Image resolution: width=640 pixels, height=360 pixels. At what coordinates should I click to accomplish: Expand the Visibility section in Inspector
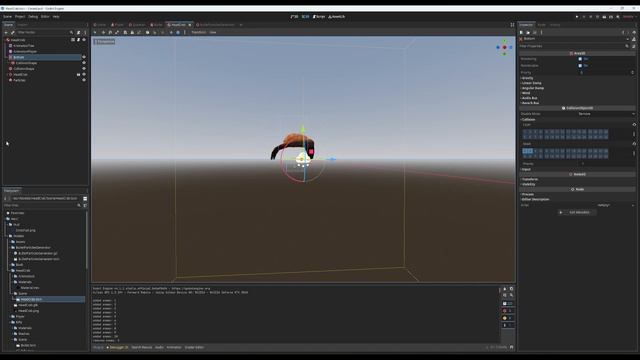coord(529,184)
